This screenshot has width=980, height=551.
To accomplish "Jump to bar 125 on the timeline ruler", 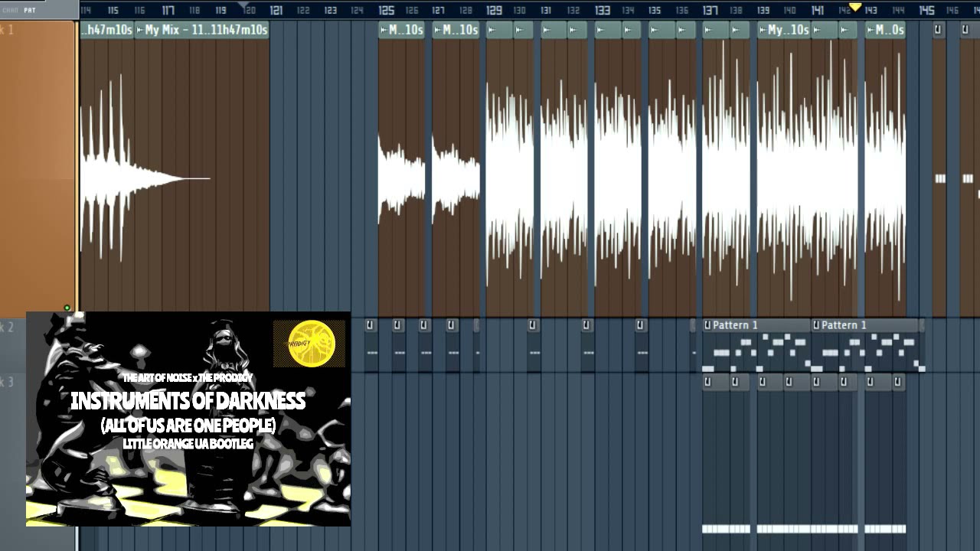I will tap(386, 10).
